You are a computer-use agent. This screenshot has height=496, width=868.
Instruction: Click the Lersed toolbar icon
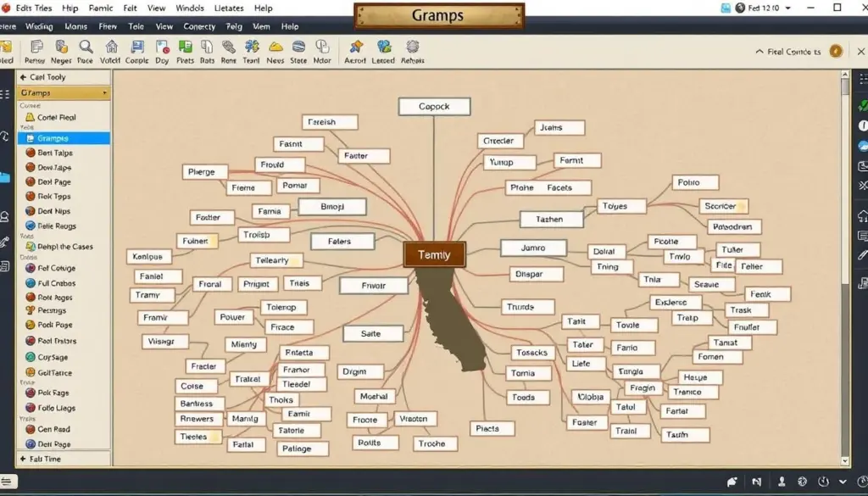pyautogui.click(x=384, y=47)
